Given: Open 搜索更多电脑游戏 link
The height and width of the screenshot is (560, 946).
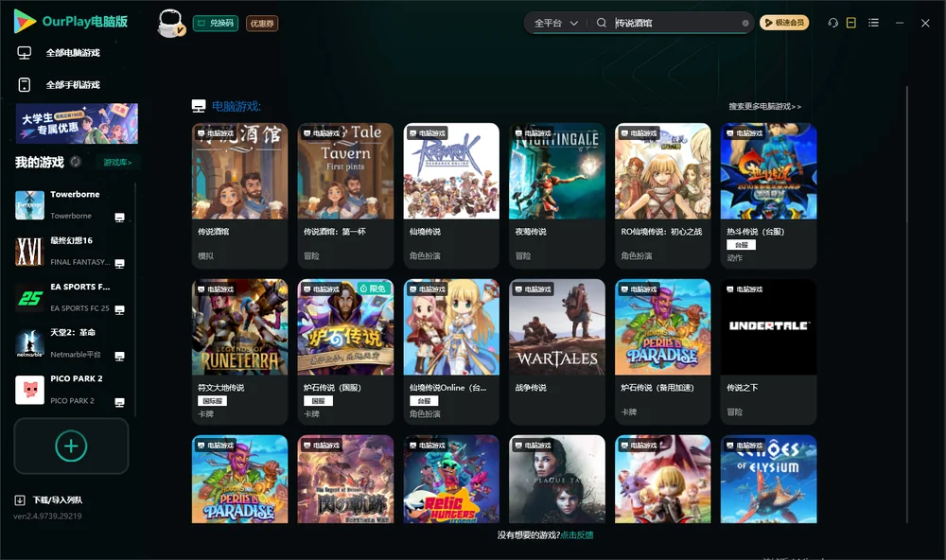Looking at the screenshot, I should [x=764, y=107].
